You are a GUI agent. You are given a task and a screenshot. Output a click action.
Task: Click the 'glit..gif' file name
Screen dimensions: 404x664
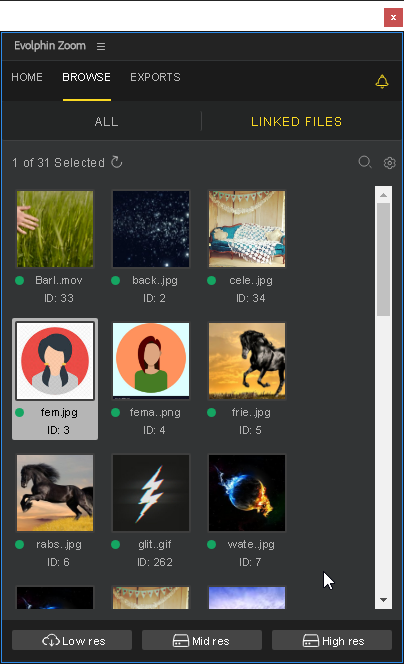[x=155, y=545]
